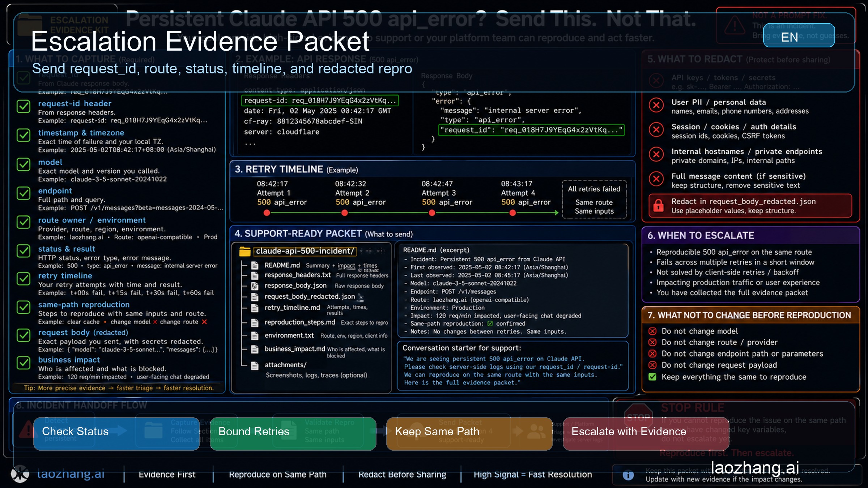Click the Attempt 4 timeline marker dot

tap(512, 213)
